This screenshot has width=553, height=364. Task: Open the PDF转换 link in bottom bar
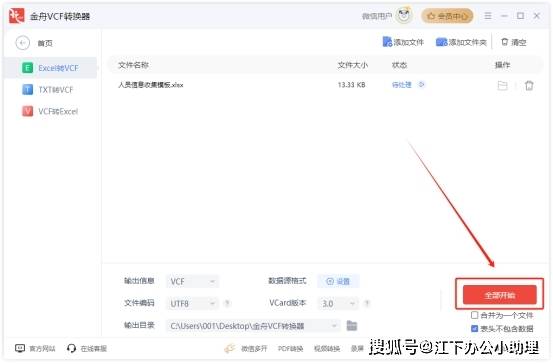pyautogui.click(x=290, y=349)
